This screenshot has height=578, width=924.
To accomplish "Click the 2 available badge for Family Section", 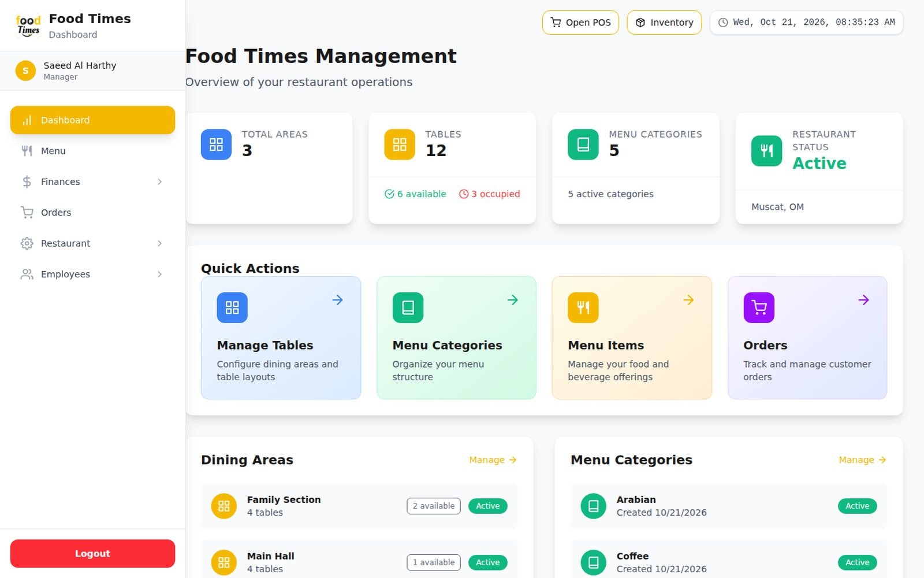I will tap(434, 506).
